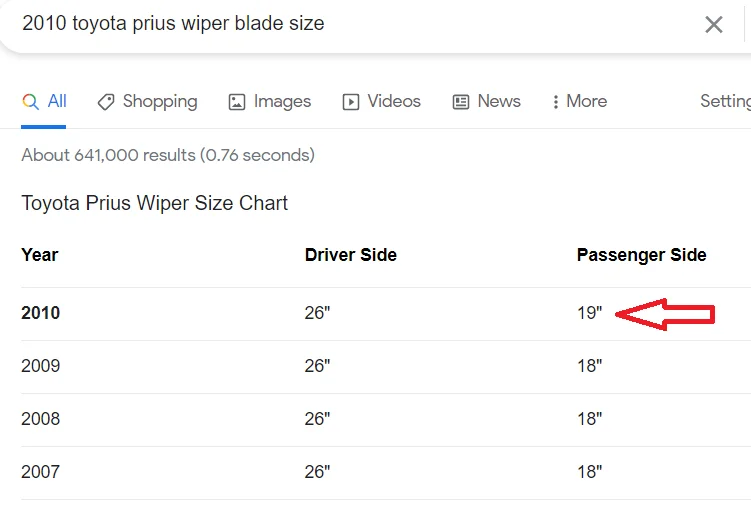This screenshot has width=751, height=505.
Task: Click the three-dot More icon
Action: point(555,102)
